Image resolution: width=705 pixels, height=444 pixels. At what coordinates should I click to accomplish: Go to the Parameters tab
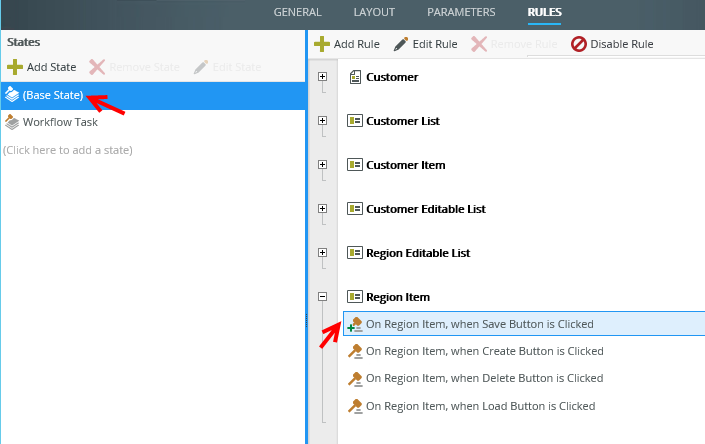(x=461, y=12)
